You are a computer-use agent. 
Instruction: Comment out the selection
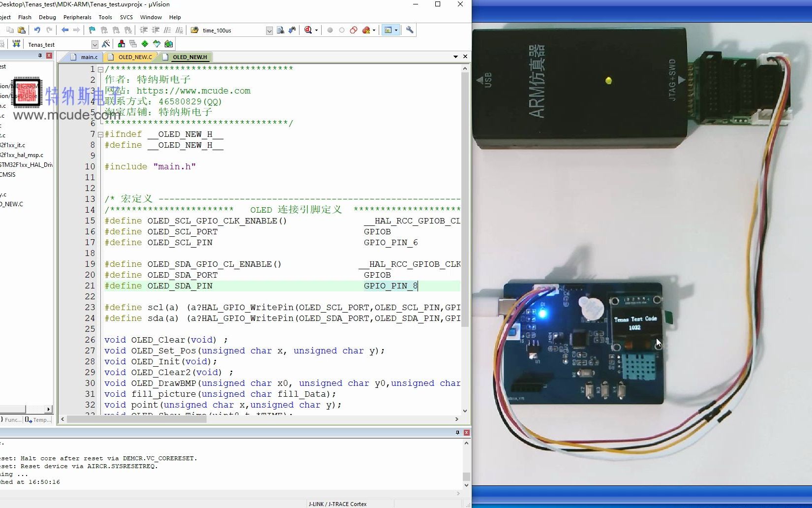click(167, 30)
